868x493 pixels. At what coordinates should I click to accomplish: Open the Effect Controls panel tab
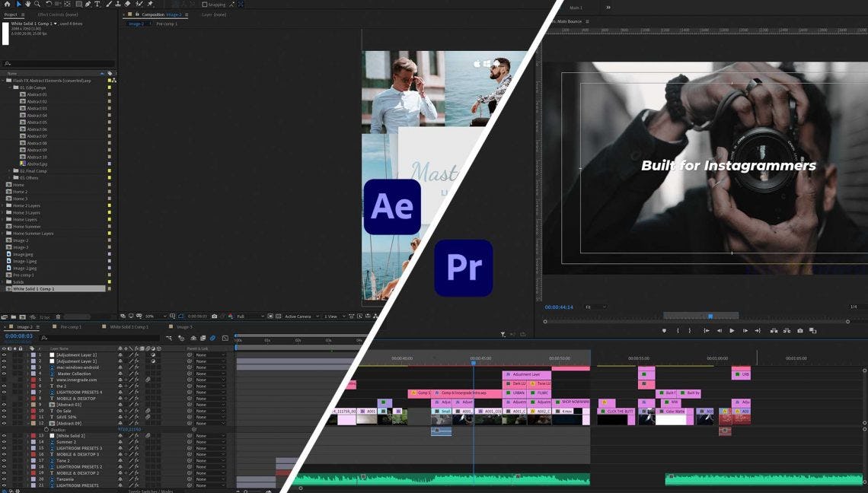[57, 14]
